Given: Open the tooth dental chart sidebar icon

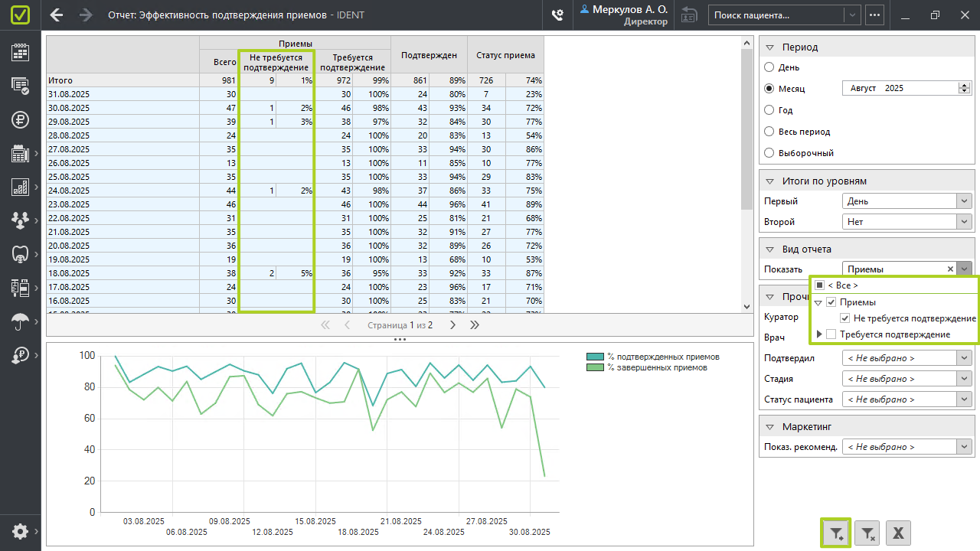Looking at the screenshot, I should tap(20, 254).
